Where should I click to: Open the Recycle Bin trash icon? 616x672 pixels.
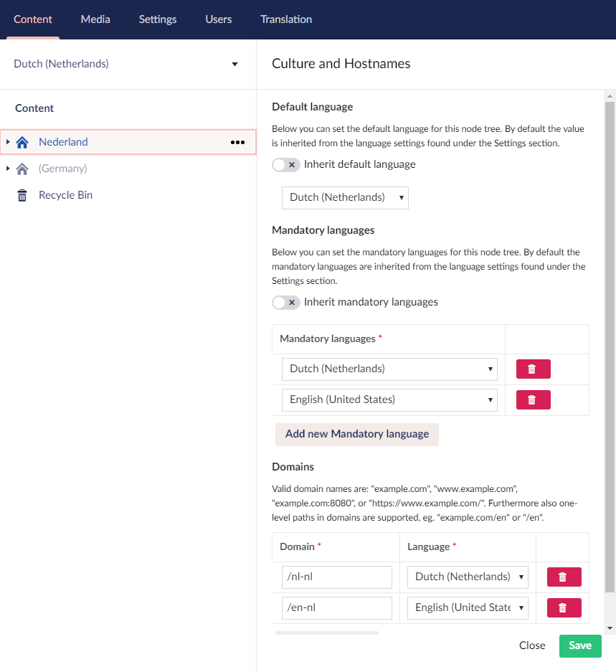22,194
